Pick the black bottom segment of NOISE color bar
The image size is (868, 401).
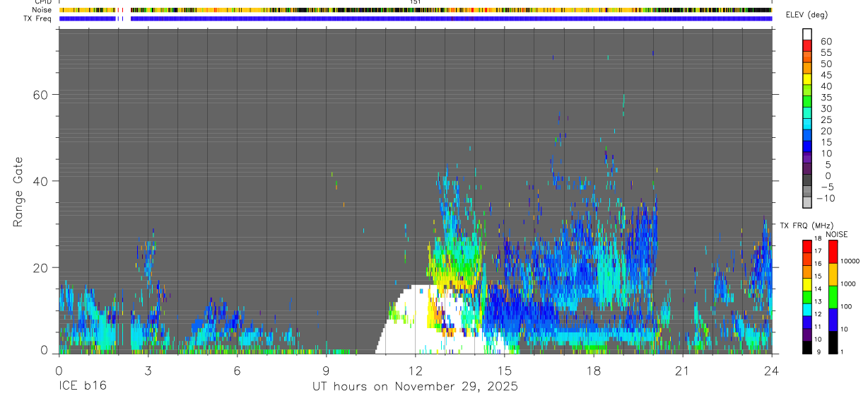[x=833, y=342]
